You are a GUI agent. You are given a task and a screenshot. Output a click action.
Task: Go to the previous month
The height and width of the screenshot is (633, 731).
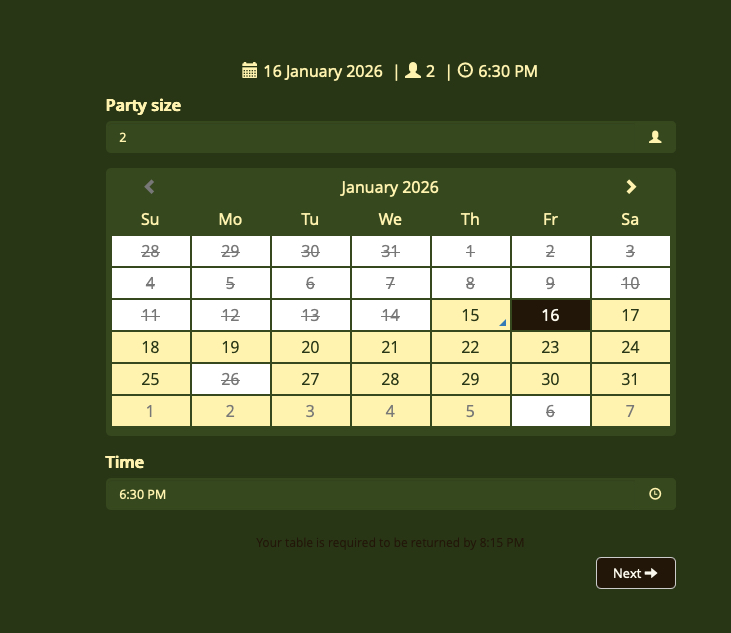150,187
